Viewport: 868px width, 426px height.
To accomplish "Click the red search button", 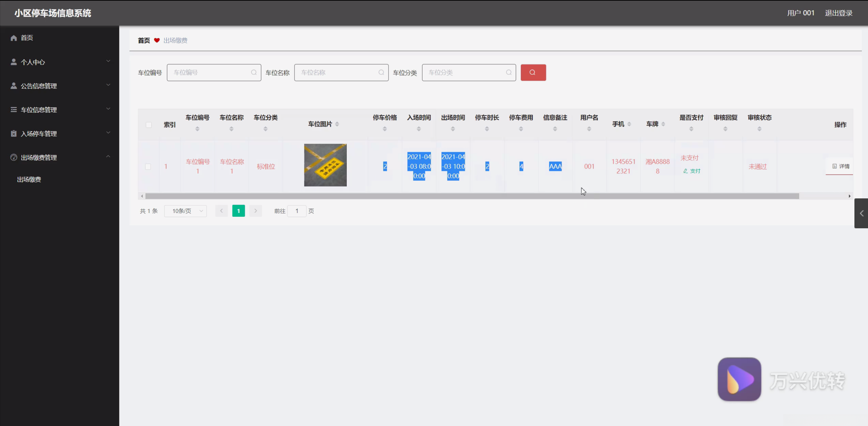I will [x=533, y=72].
